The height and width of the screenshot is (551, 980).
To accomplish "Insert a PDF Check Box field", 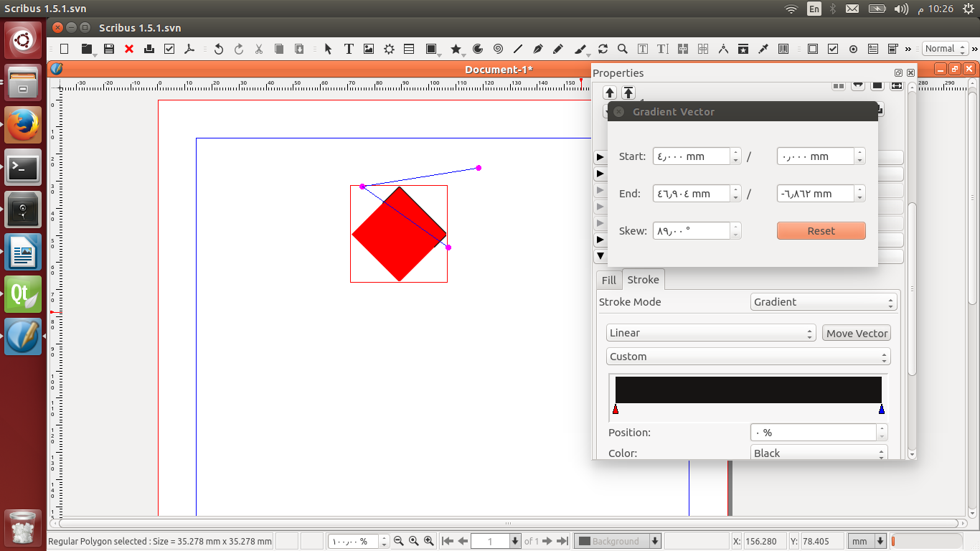I will [833, 49].
